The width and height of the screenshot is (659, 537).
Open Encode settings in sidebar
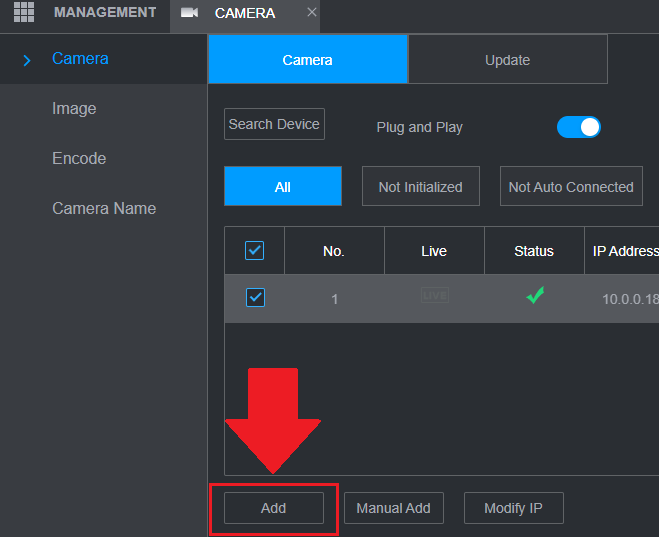click(x=79, y=158)
